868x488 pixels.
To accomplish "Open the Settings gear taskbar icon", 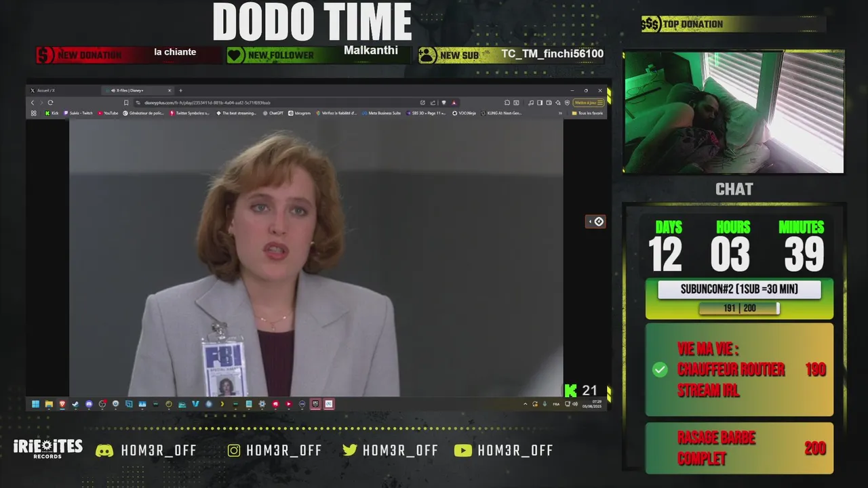I will click(262, 404).
